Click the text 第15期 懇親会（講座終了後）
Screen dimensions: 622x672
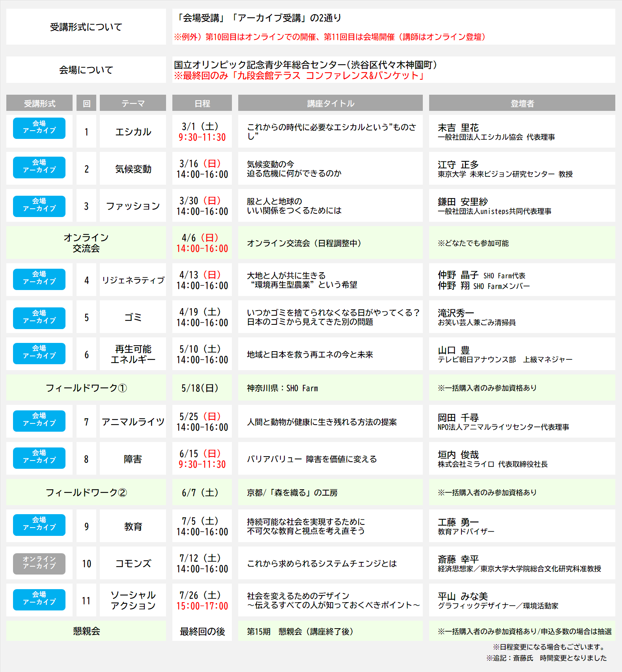pos(300,631)
